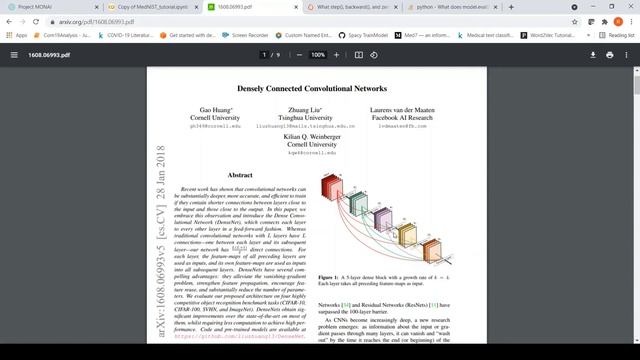Open Medical text classifi... bookmark

pyautogui.click(x=485, y=36)
